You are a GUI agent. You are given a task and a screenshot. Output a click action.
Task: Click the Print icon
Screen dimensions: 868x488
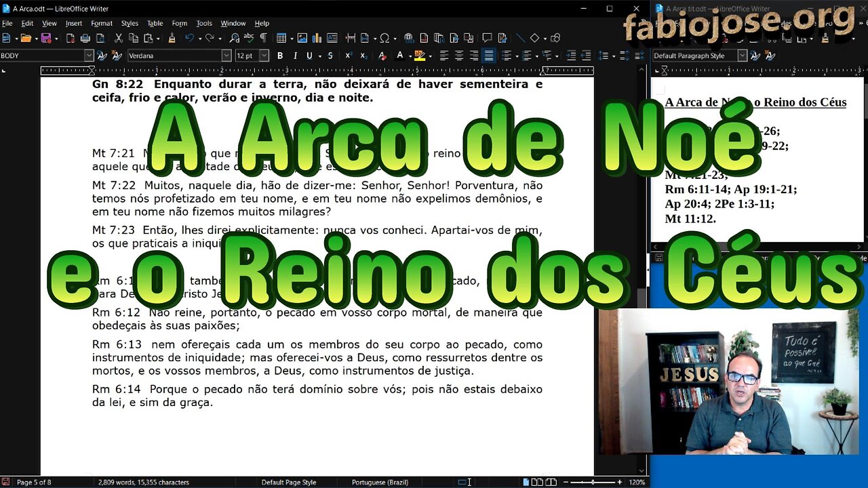(85, 38)
